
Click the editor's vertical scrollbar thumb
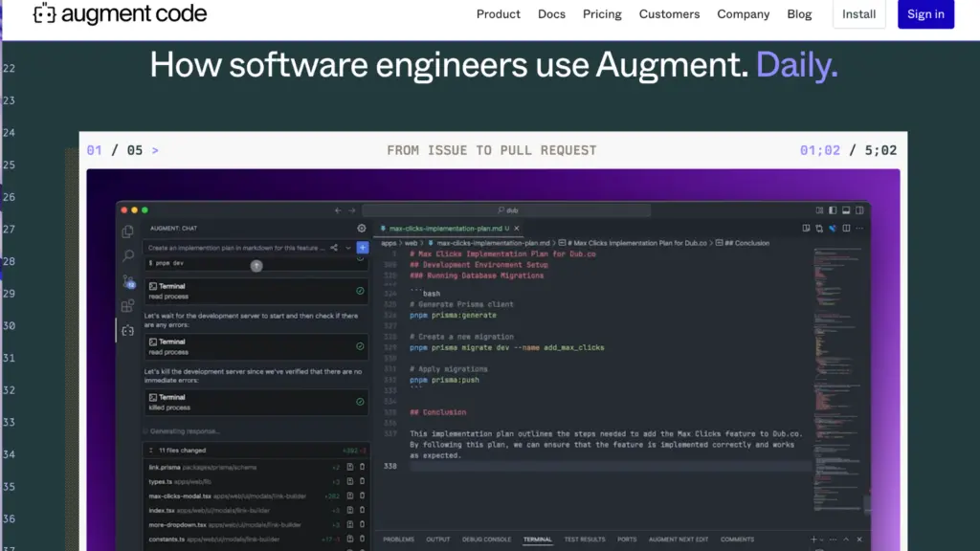point(867,503)
